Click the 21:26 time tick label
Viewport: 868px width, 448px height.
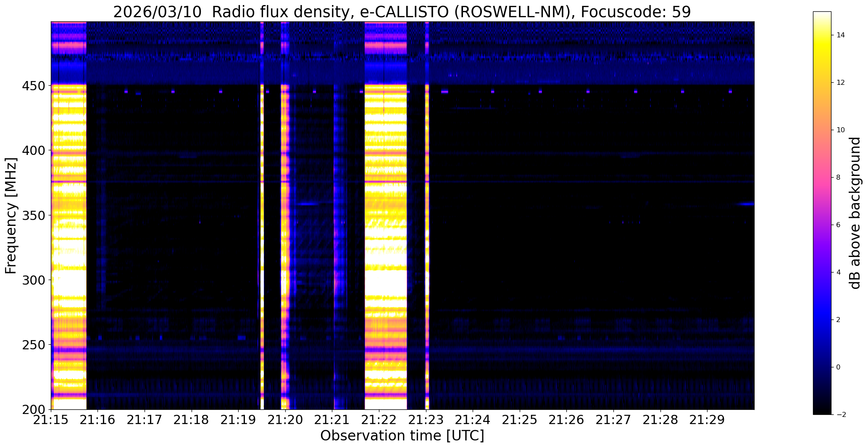tap(567, 420)
